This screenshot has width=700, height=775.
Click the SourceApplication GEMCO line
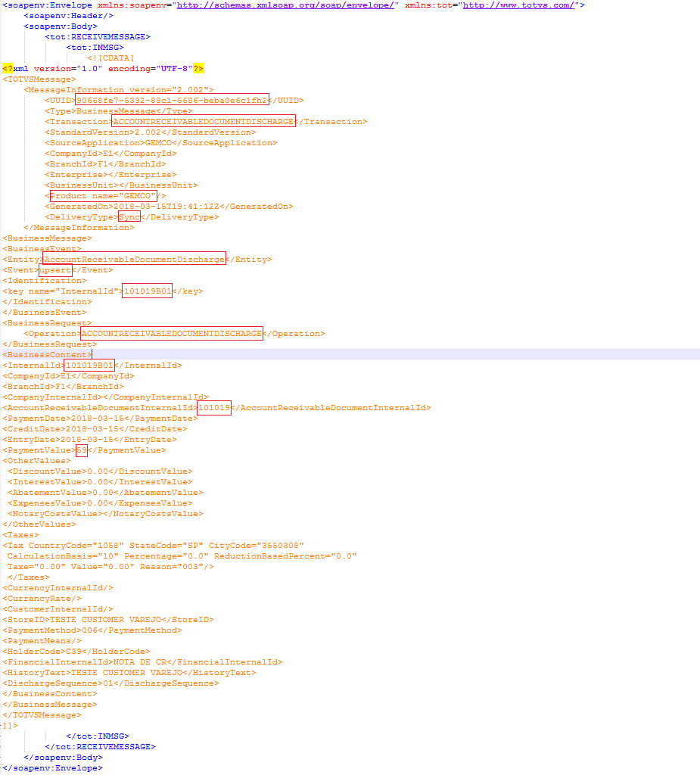click(161, 143)
